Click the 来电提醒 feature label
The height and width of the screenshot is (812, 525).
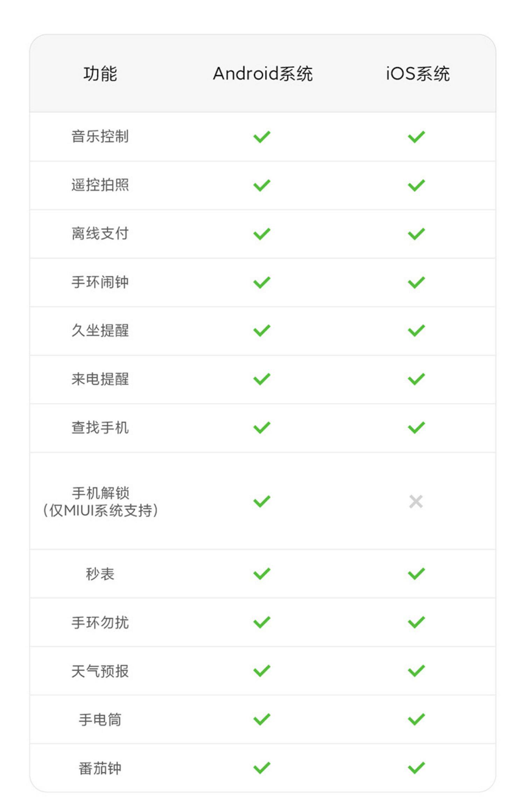[100, 379]
